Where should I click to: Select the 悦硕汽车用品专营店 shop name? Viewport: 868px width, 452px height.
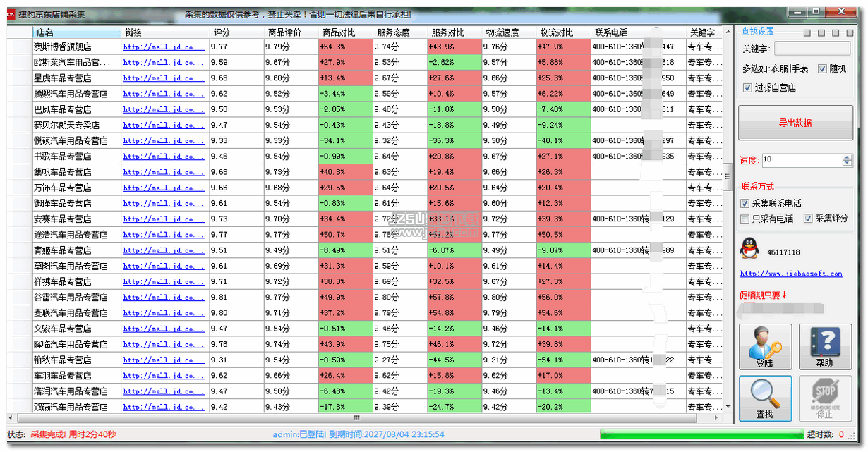click(x=71, y=140)
